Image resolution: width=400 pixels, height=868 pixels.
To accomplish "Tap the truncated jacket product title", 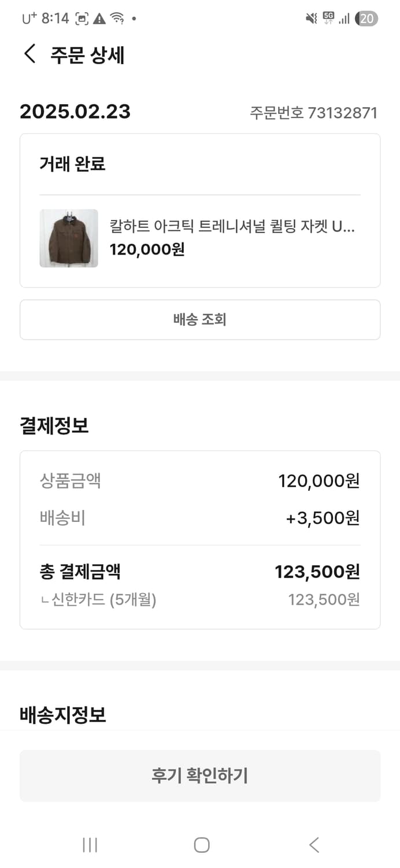I will pyautogui.click(x=232, y=227).
